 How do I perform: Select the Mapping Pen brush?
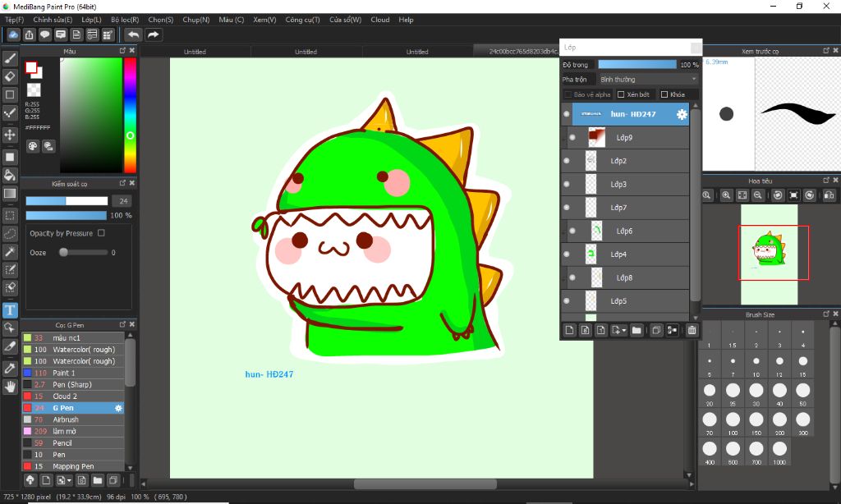(x=73, y=466)
